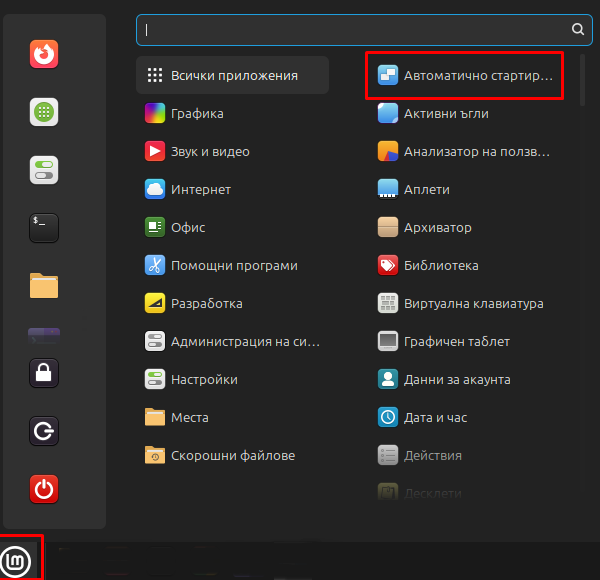Open the Офис category
Viewport: 600px width, 580px height.
(x=233, y=227)
